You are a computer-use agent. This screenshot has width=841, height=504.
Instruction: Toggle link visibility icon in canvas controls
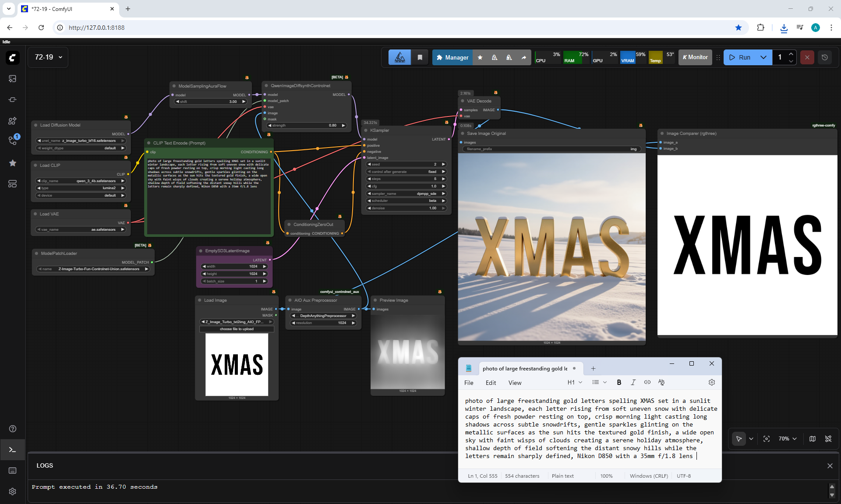click(828, 439)
